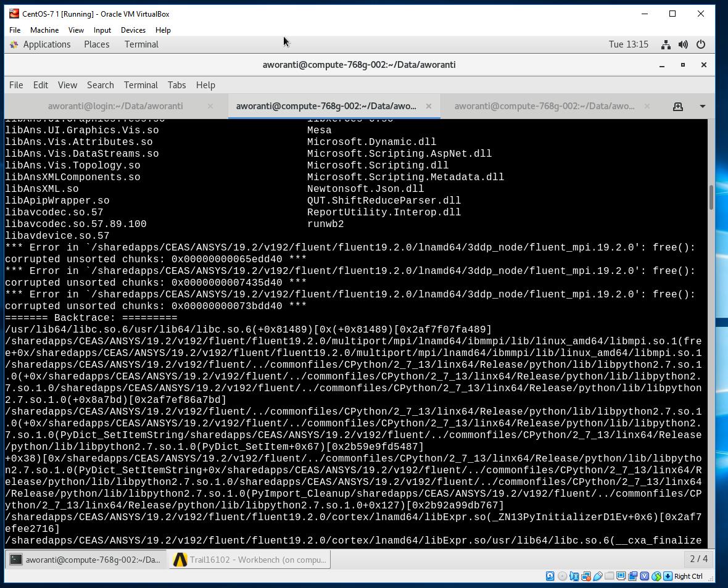Open the GNOME network status icon
Viewport: 728px width, 588px height.
[x=666, y=44]
